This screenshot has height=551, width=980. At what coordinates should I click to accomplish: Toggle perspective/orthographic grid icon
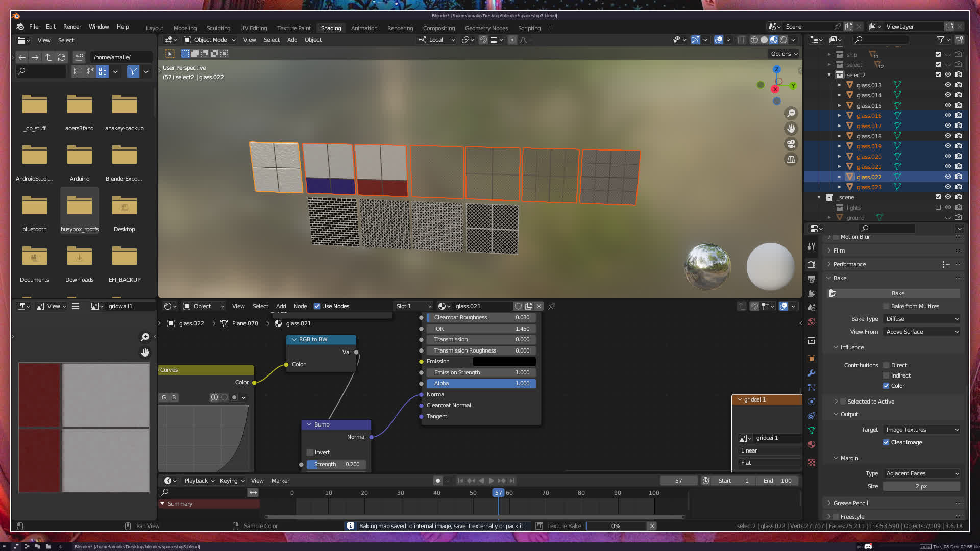click(x=791, y=160)
